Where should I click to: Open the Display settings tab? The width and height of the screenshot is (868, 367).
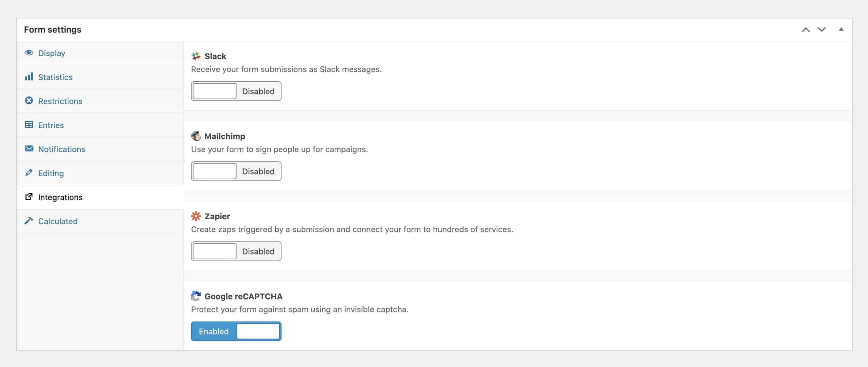point(100,53)
